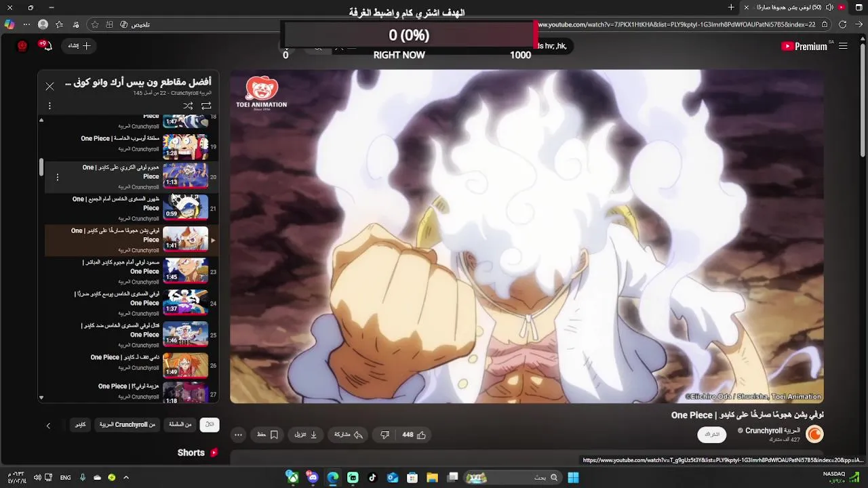Go forward in browser
The width and height of the screenshot is (868, 488).
[x=859, y=24]
